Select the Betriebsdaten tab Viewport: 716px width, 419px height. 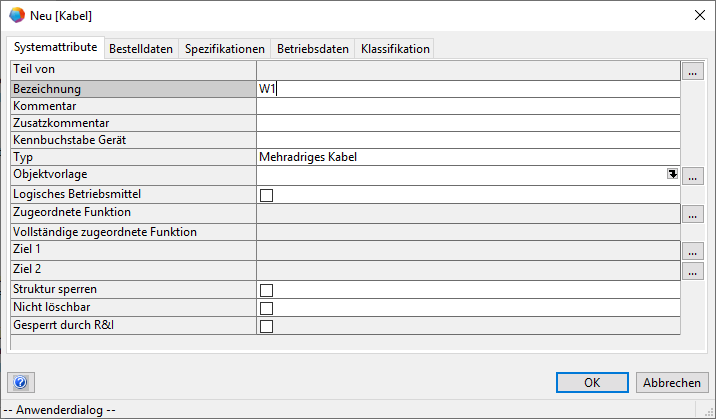pos(312,49)
